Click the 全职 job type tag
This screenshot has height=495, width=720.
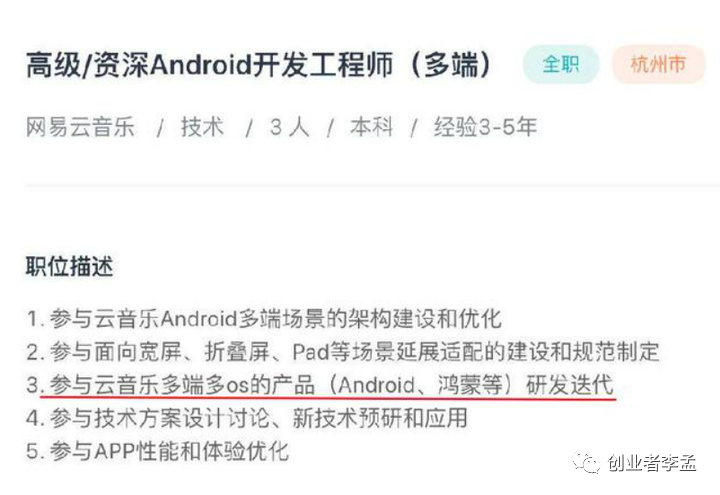point(561,64)
